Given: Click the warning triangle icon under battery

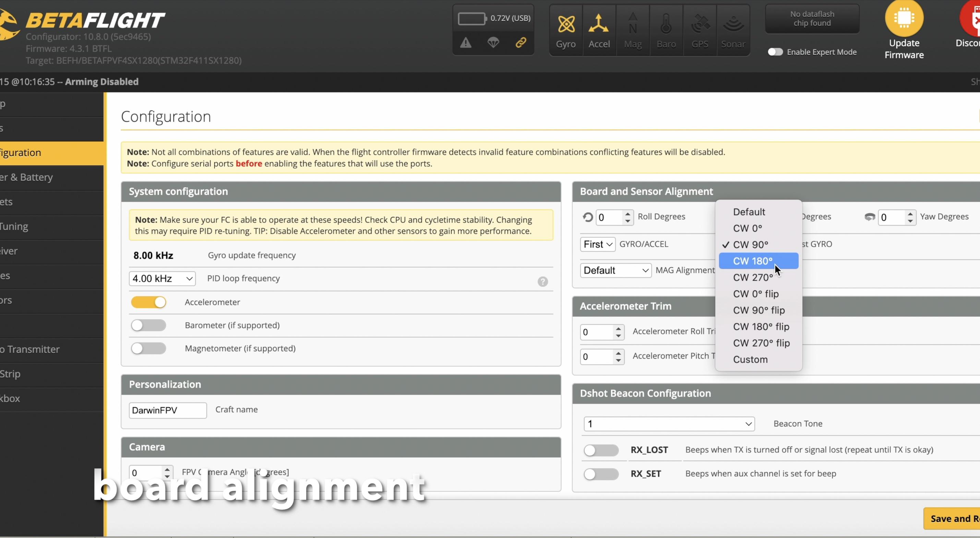Looking at the screenshot, I should [x=466, y=43].
